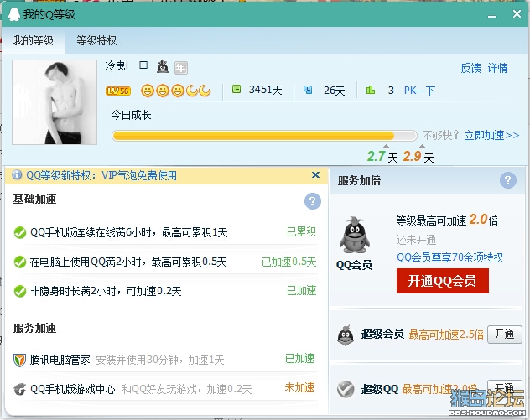Click the green check for 非隐身时长满2小时
Image resolution: width=530 pixels, height=420 pixels.
point(20,291)
